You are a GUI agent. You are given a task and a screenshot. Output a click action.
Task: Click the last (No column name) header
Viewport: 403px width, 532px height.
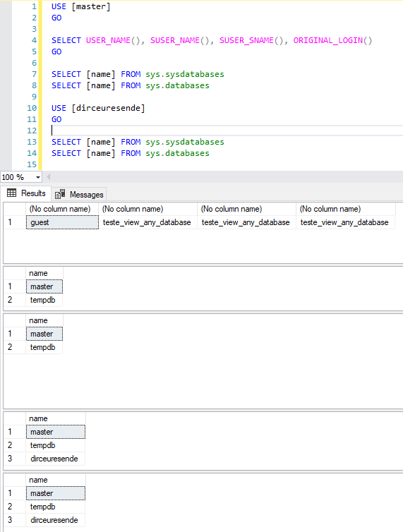pos(346,209)
